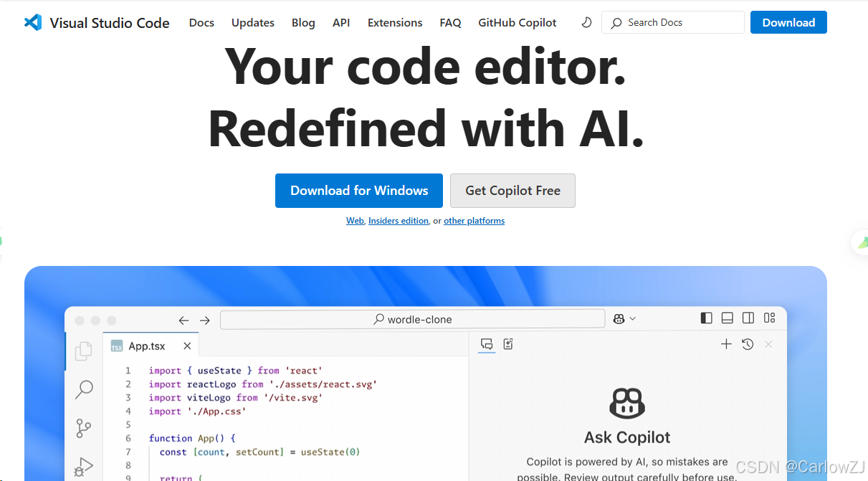
Task: Click the wordle-clone command center search box
Action: tap(413, 319)
